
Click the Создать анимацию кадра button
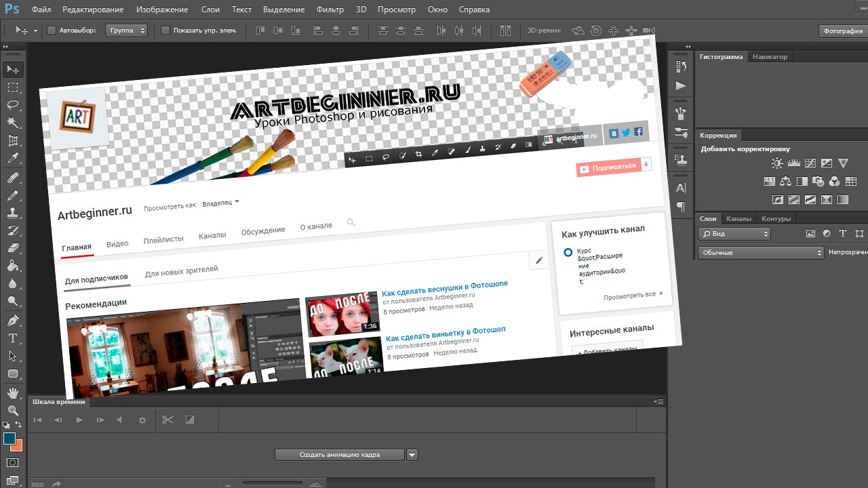click(x=339, y=455)
